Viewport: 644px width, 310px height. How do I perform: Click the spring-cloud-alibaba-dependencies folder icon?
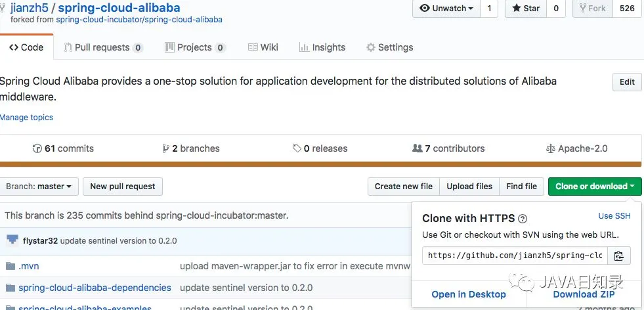pyautogui.click(x=11, y=288)
